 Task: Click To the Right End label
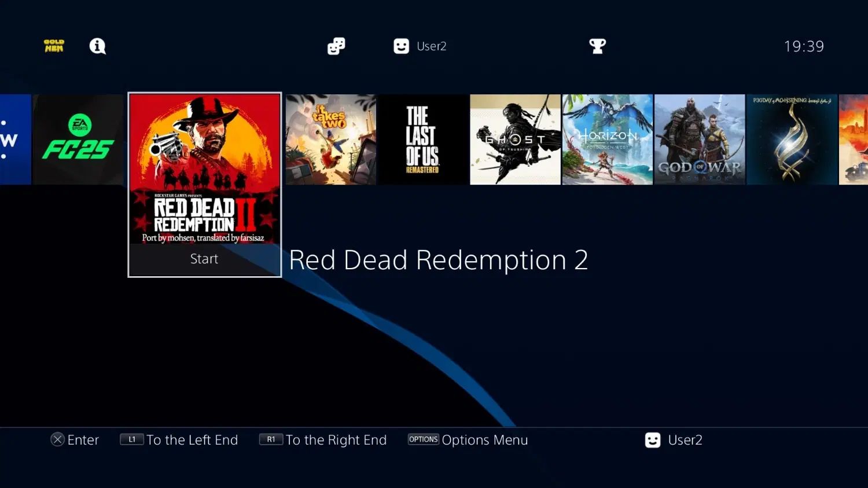tap(336, 440)
